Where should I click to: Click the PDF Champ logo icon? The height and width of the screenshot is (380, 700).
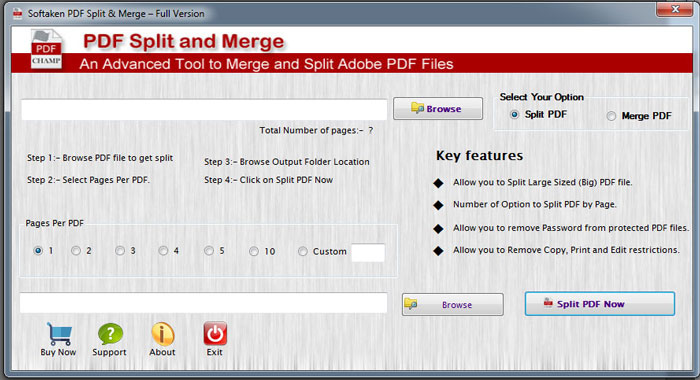coord(46,49)
